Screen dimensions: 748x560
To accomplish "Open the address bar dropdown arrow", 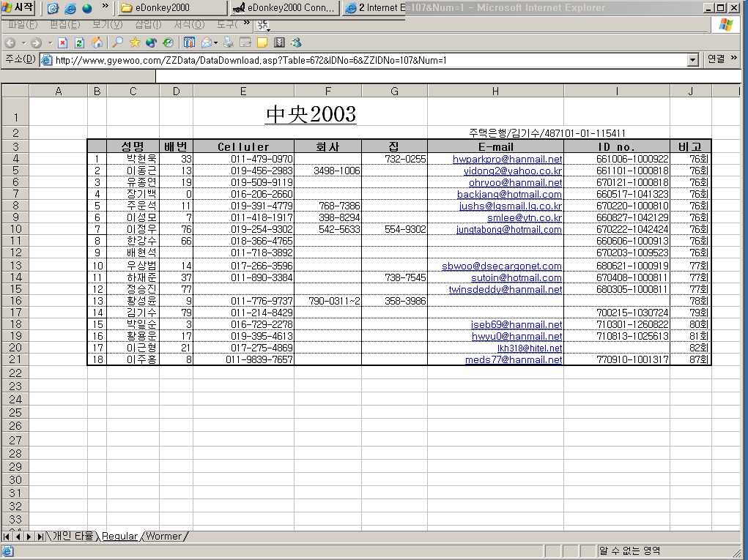I will click(x=692, y=60).
